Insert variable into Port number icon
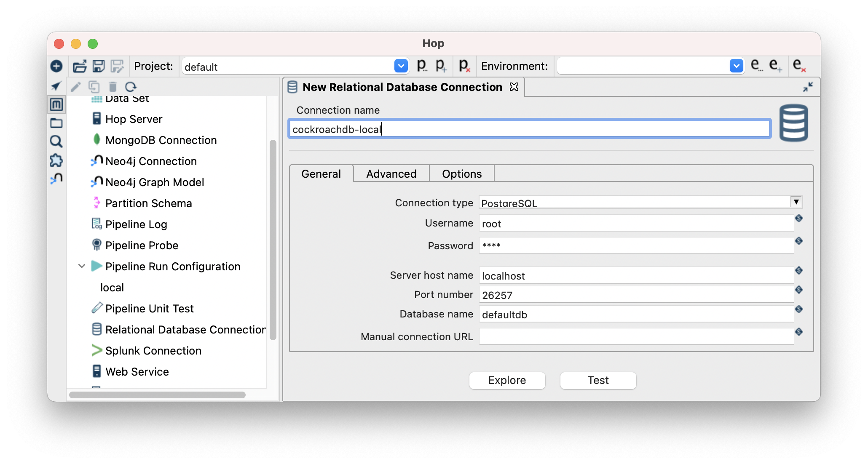The image size is (868, 464). [799, 290]
